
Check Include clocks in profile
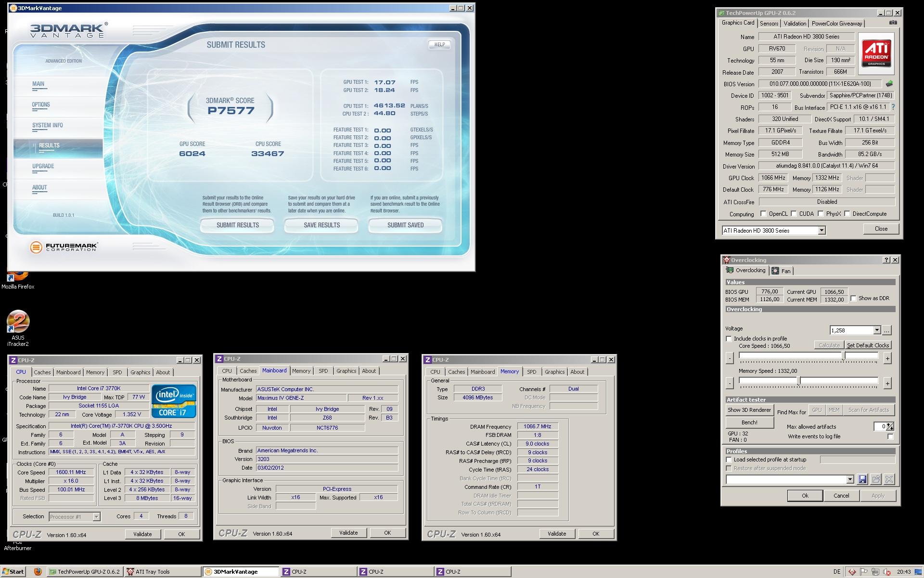729,339
